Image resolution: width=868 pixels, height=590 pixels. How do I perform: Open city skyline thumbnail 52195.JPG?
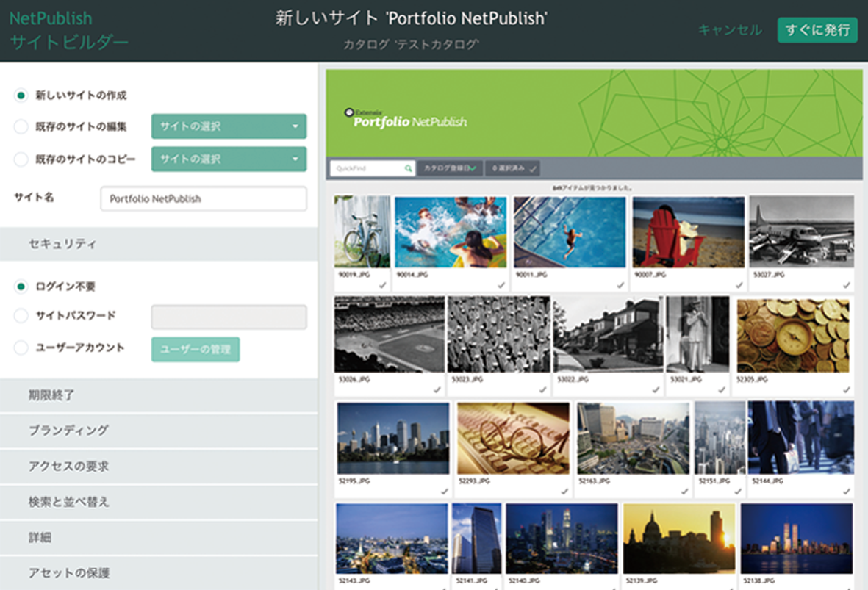393,438
